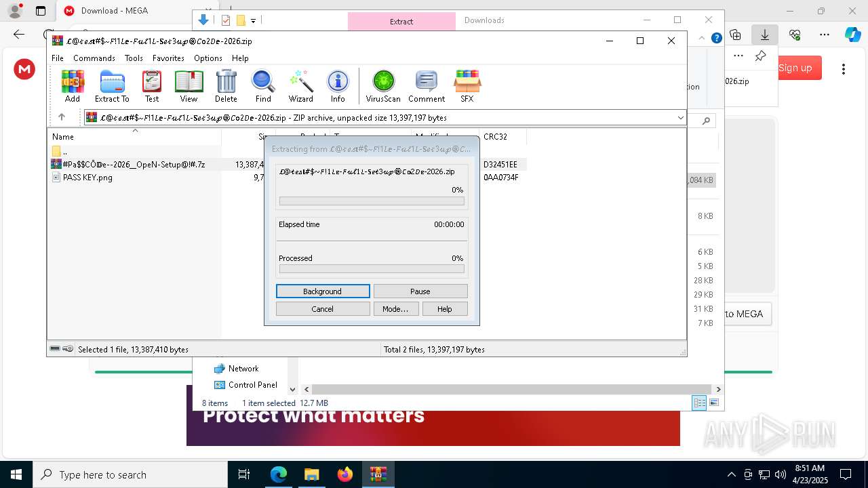The width and height of the screenshot is (868, 488).
Task: Click the Mode... button
Action: tap(395, 308)
